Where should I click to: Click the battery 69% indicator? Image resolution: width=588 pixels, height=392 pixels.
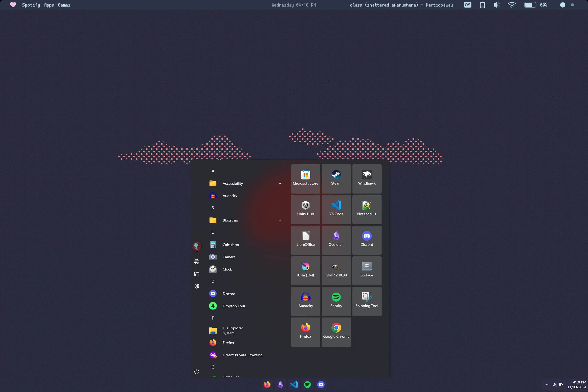pyautogui.click(x=536, y=5)
